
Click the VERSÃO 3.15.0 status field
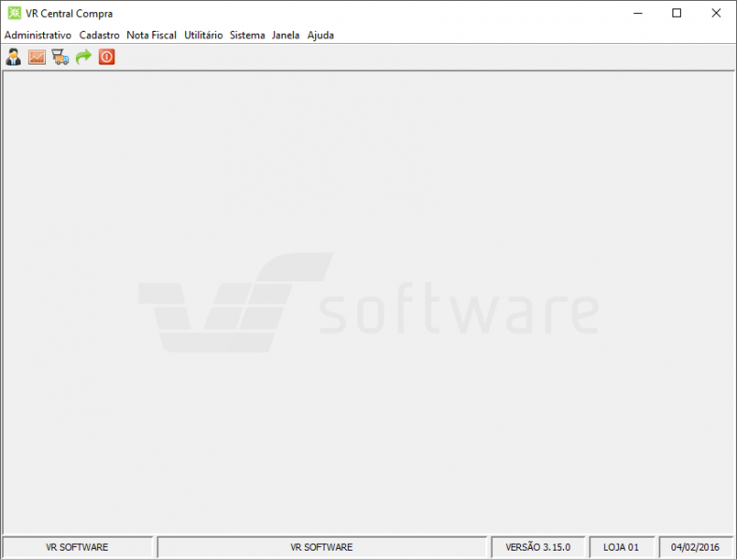[538, 547]
